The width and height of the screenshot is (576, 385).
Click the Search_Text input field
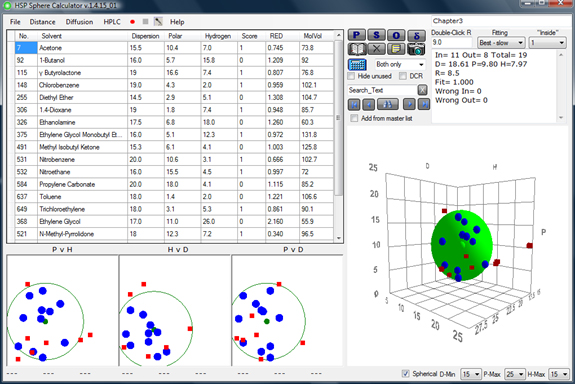coord(382,90)
